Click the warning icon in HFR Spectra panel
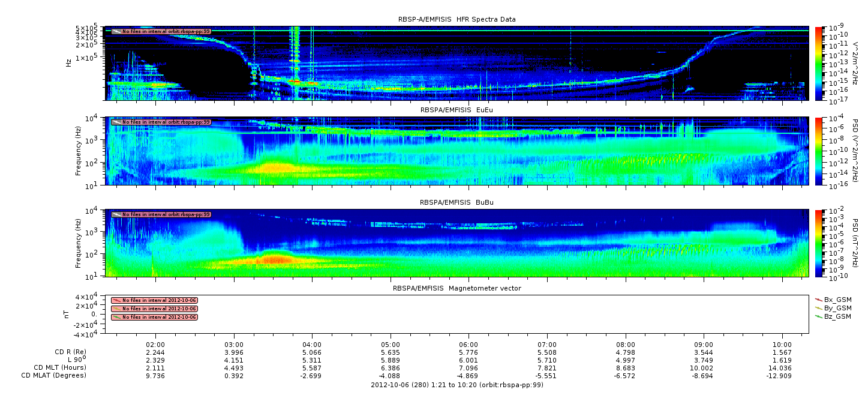The height and width of the screenshot is (395, 868). tap(116, 31)
